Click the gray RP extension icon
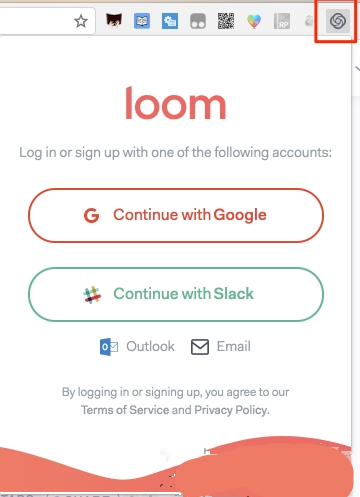 click(x=282, y=21)
